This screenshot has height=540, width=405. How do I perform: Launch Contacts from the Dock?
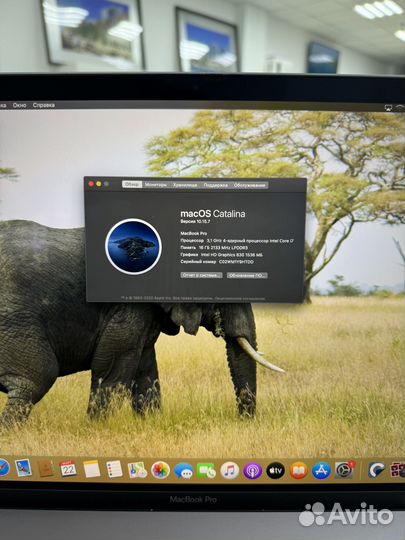(x=45, y=469)
